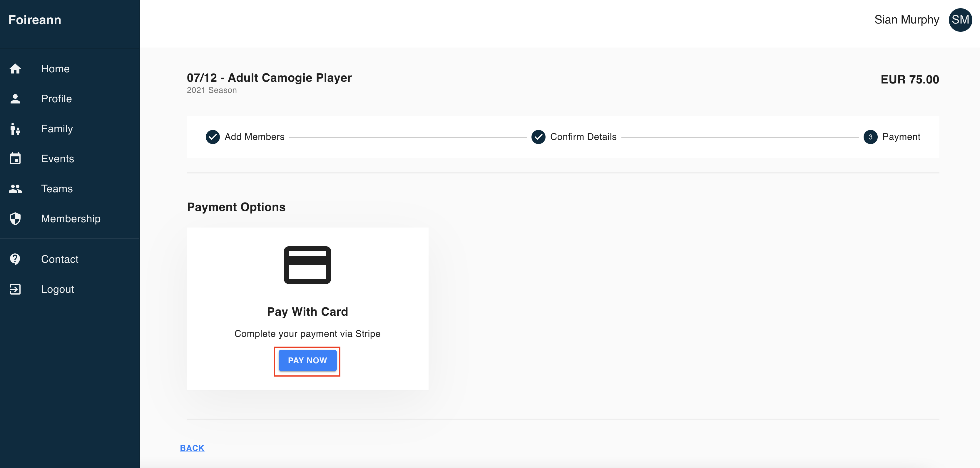
Task: Click the step 3 Payment circle
Action: tap(870, 137)
